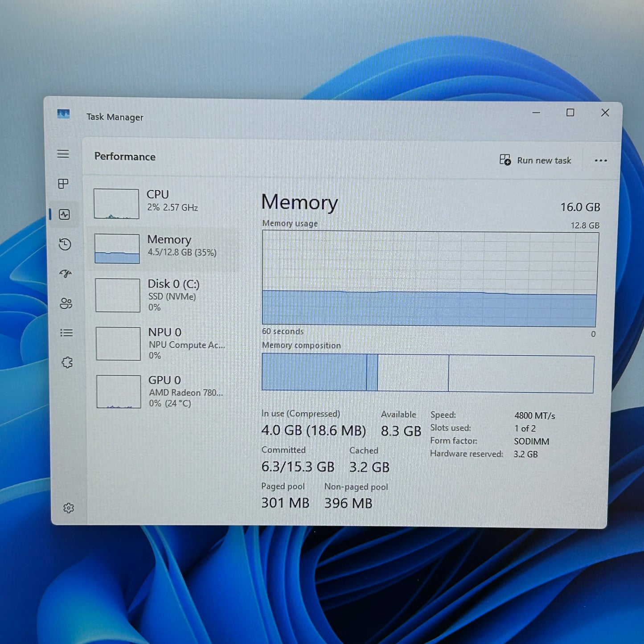
Task: Open the App history view
Action: pyautogui.click(x=65, y=244)
